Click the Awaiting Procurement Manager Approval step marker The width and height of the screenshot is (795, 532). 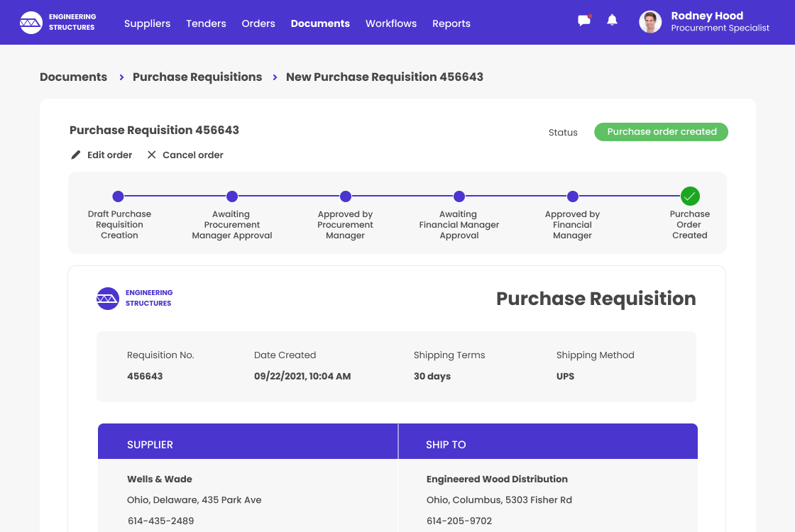232,196
